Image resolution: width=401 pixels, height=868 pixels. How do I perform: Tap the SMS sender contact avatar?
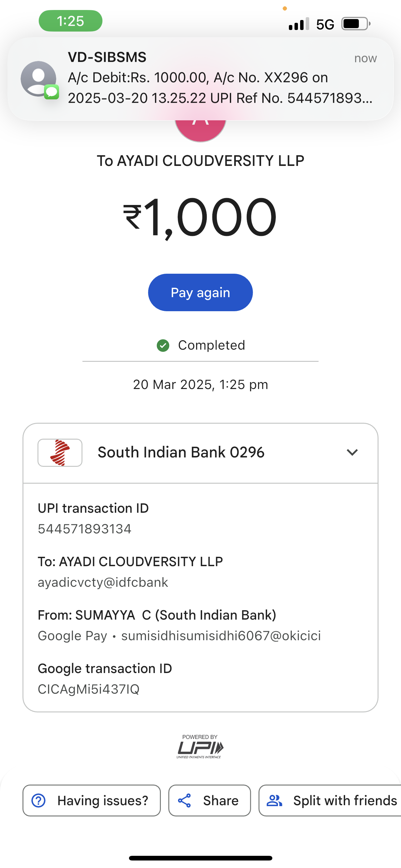38,79
